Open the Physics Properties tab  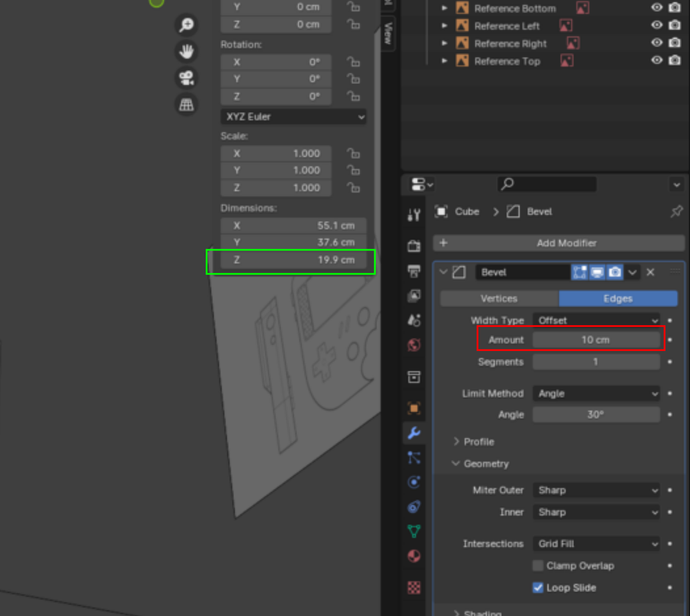414,482
